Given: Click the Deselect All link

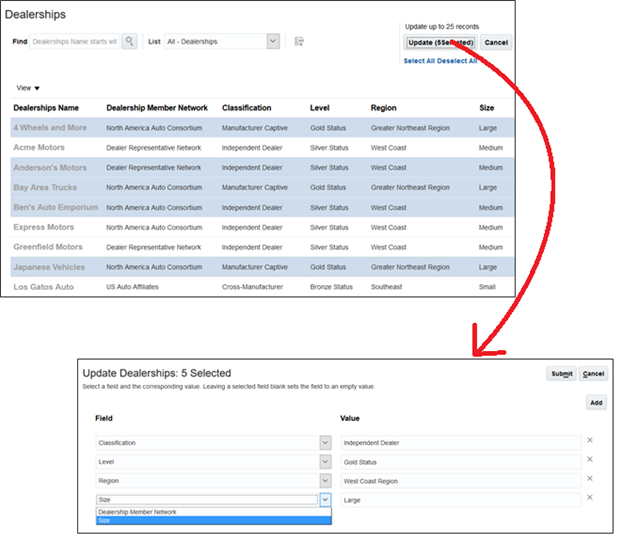Looking at the screenshot, I should (x=457, y=61).
